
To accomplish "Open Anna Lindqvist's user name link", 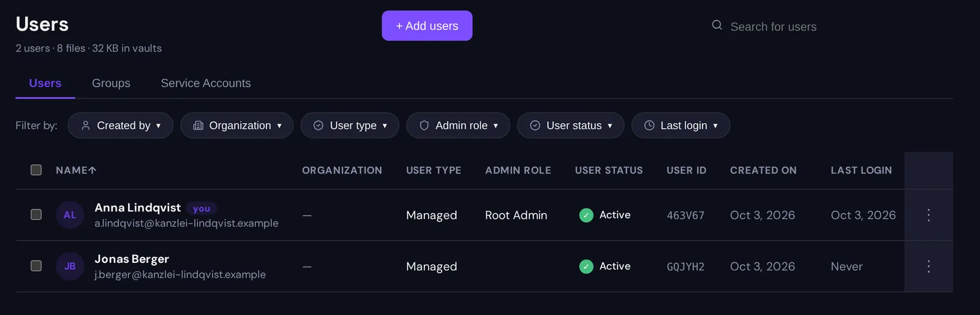I will [138, 208].
